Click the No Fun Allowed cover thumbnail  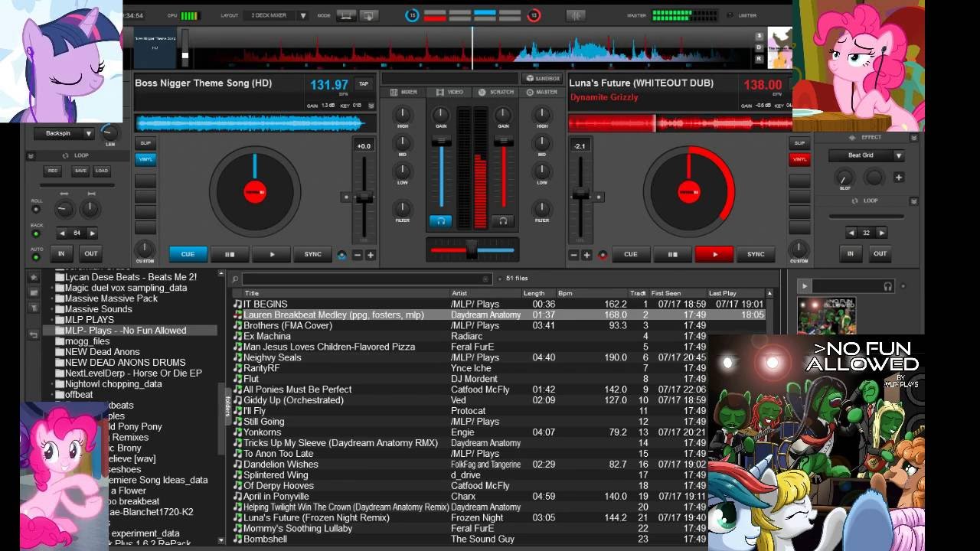pyautogui.click(x=826, y=315)
